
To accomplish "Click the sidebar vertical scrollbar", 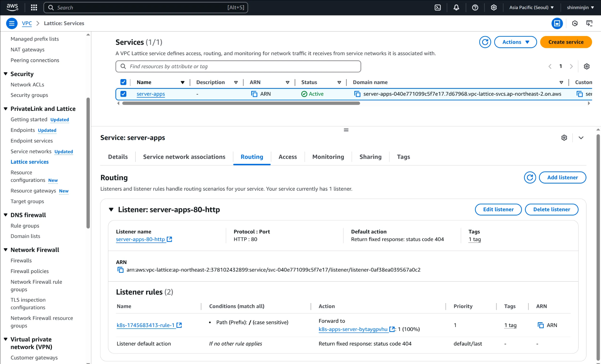I will click(88, 163).
